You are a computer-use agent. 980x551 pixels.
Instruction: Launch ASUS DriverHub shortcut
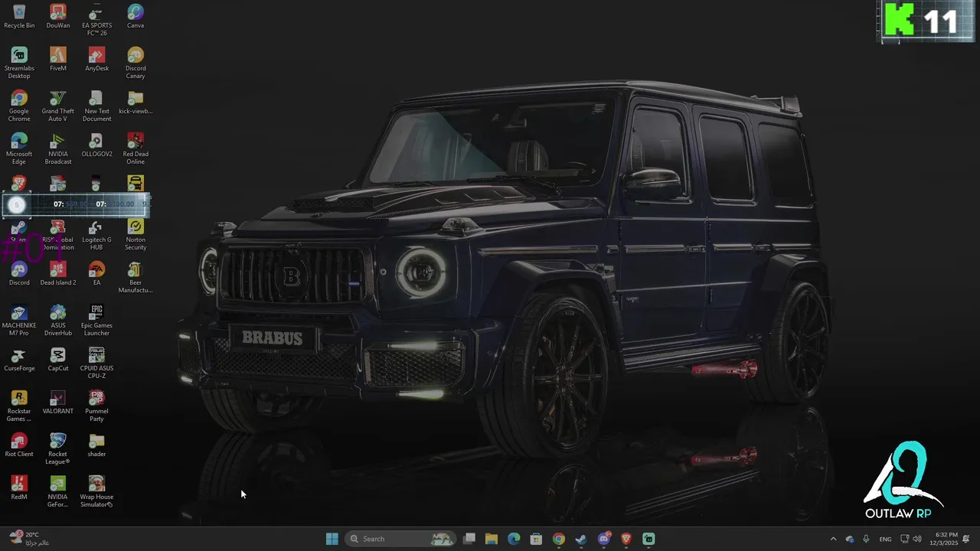tap(58, 320)
